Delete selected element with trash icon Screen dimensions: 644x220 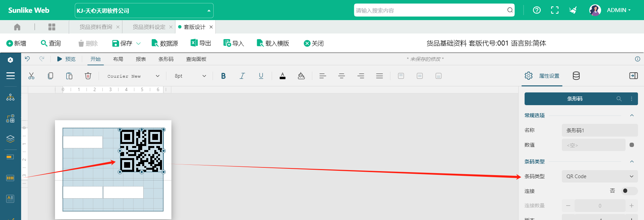(88, 76)
